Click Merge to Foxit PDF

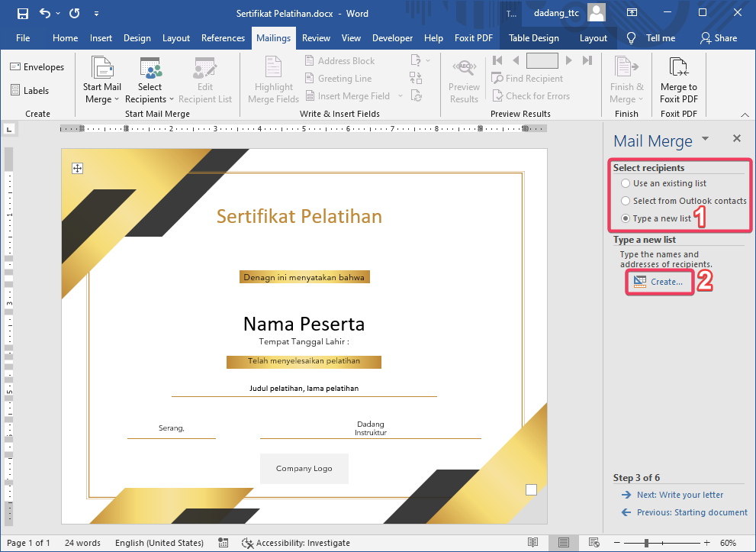pyautogui.click(x=678, y=79)
